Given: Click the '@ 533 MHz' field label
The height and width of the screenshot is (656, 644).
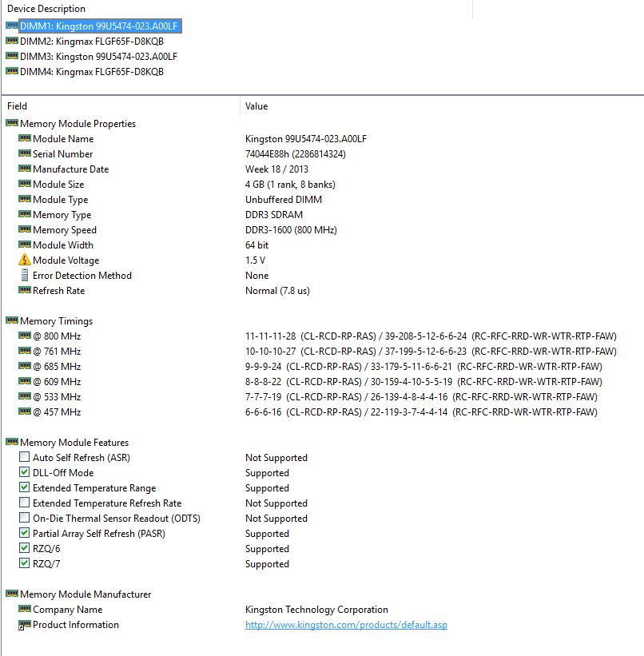Looking at the screenshot, I should coord(57,396).
